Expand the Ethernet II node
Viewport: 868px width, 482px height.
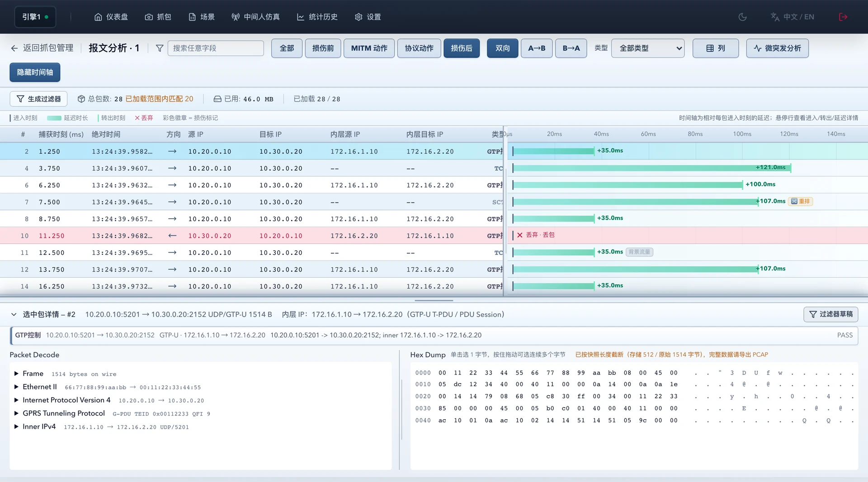(x=16, y=387)
